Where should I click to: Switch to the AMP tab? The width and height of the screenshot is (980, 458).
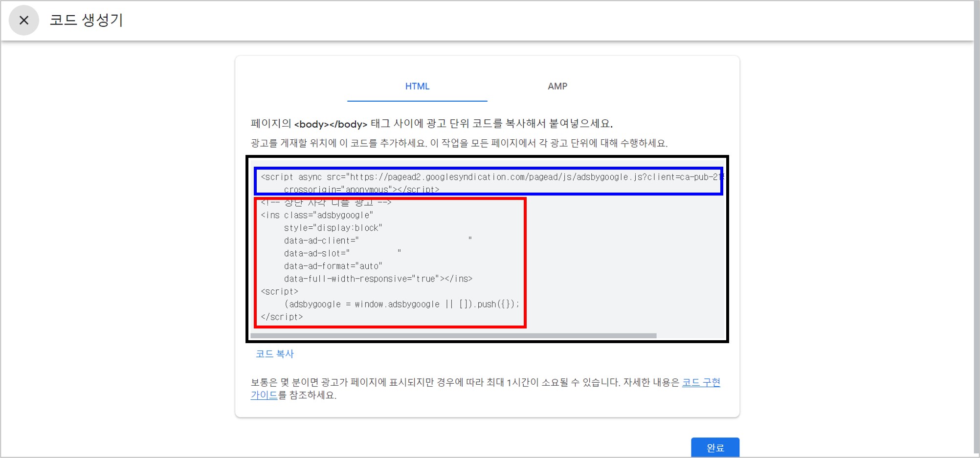tap(557, 87)
